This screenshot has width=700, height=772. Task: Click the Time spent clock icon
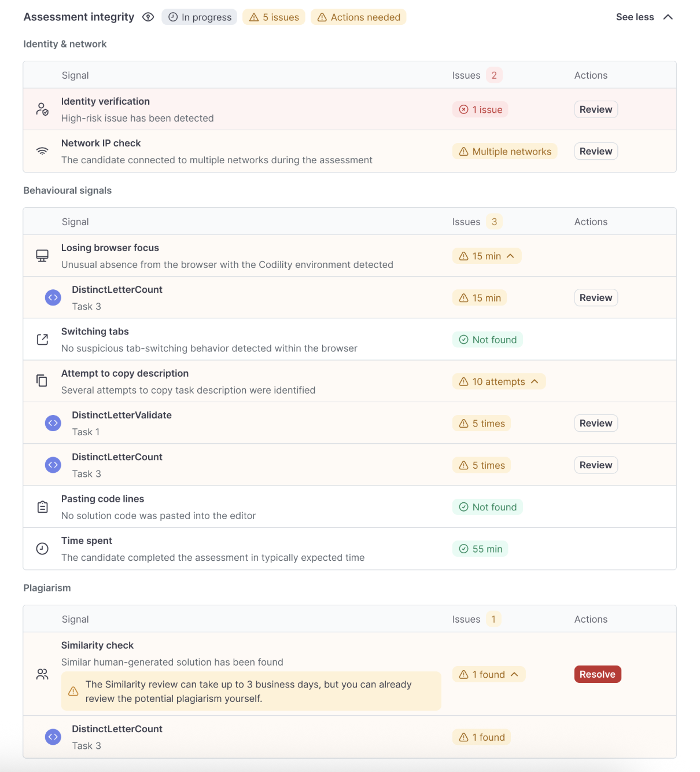(42, 549)
